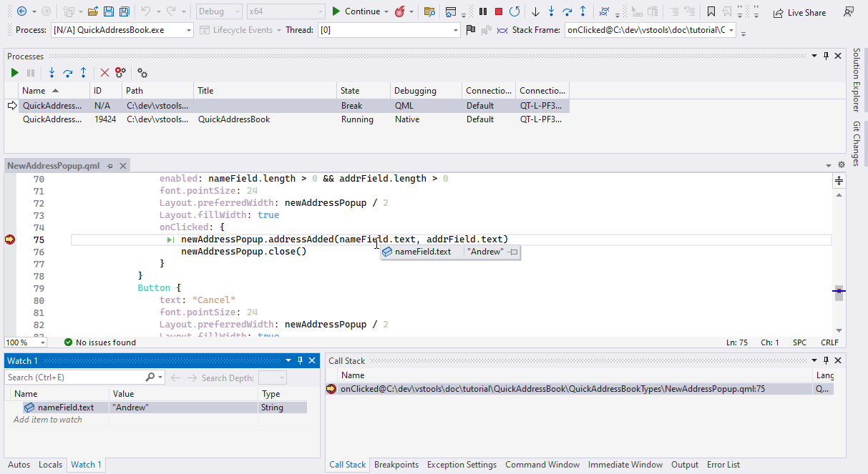Viewport: 868px width, 474px height.
Task: Pause execution with the Break All icon
Action: pyautogui.click(x=483, y=11)
